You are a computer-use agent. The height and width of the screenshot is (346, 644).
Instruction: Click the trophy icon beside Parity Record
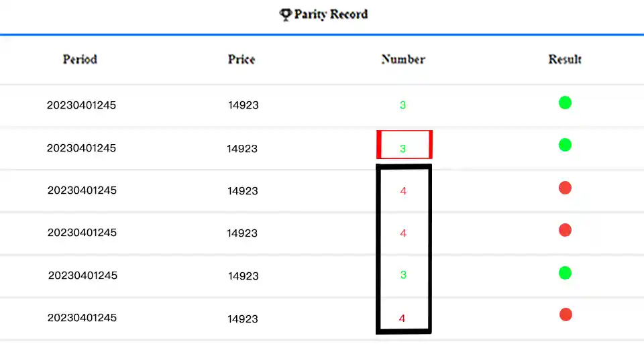(286, 14)
